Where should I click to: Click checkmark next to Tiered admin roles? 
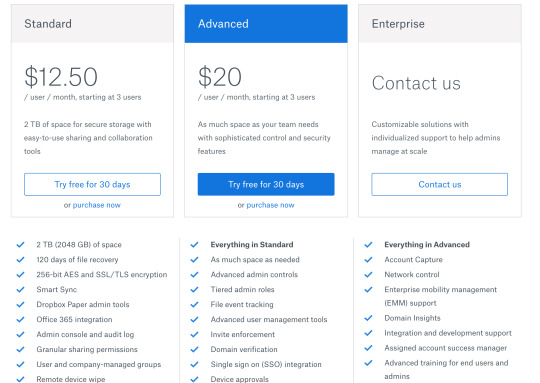[x=195, y=289]
